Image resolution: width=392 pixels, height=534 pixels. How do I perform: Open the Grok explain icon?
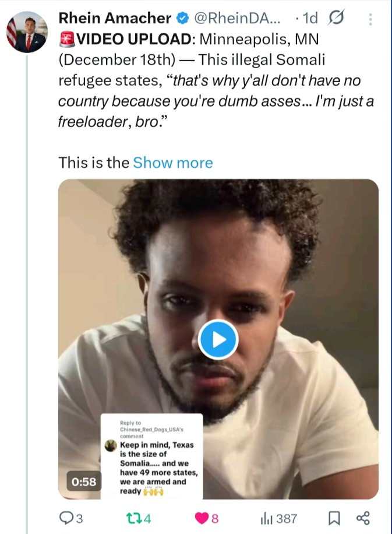coord(337,19)
